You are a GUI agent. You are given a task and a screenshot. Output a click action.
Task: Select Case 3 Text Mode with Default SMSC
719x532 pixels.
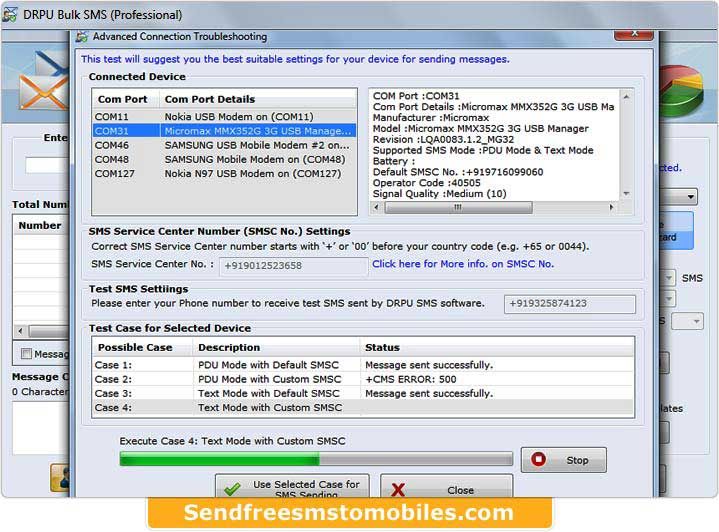coord(363,393)
